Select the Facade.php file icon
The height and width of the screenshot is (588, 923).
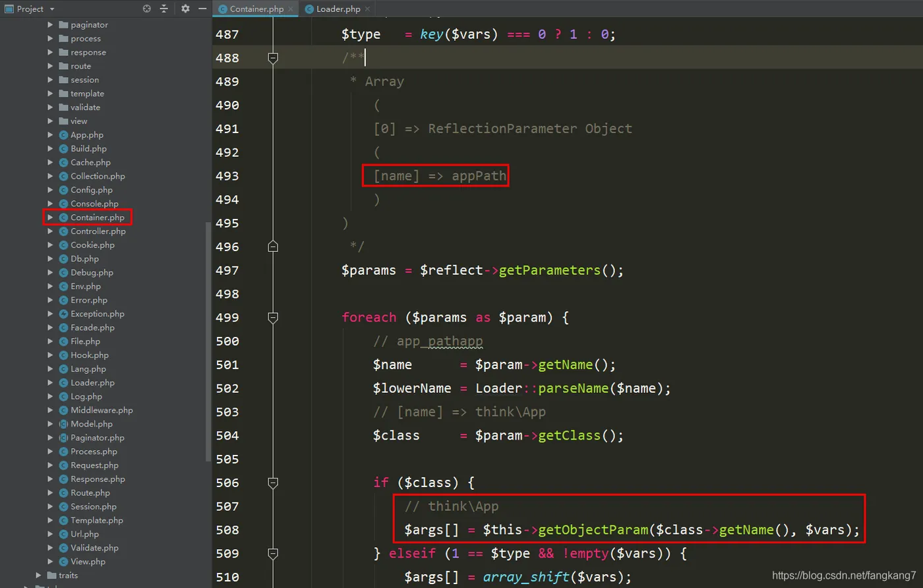(x=64, y=328)
